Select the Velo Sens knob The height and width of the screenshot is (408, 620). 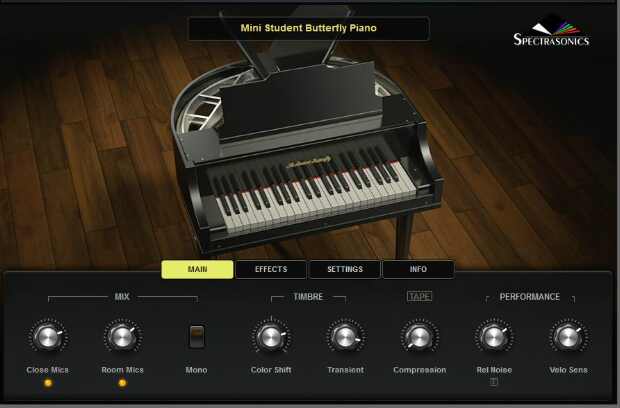click(566, 337)
